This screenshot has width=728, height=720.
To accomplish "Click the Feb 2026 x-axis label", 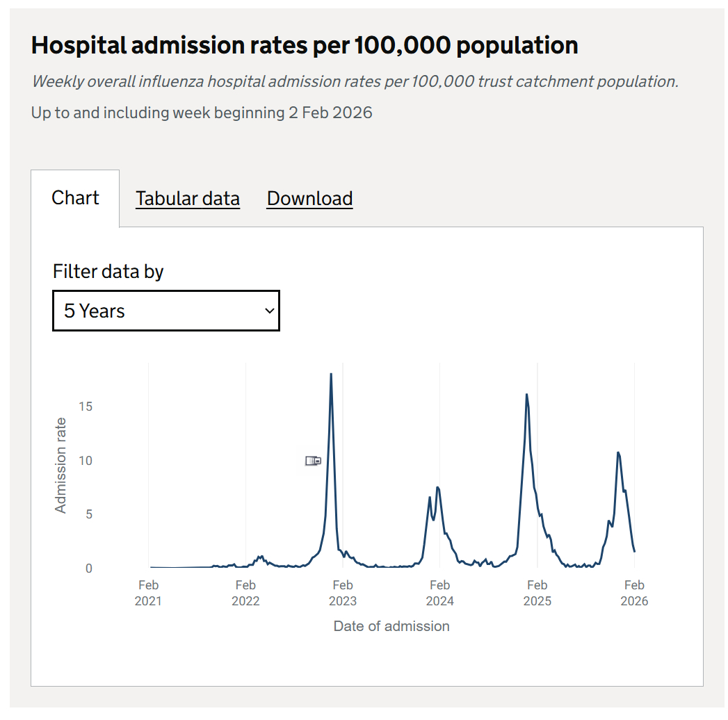I will tap(634, 593).
